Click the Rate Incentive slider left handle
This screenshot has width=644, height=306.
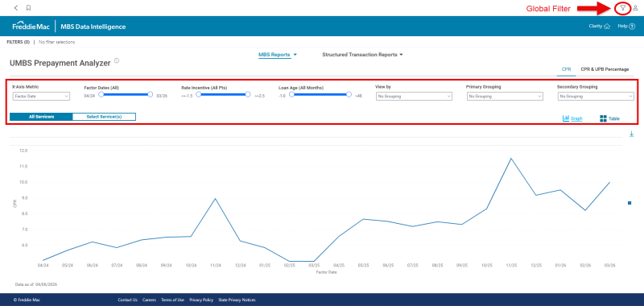(198, 94)
